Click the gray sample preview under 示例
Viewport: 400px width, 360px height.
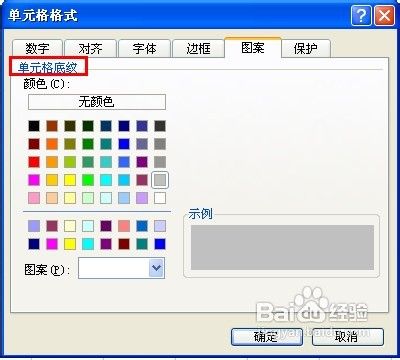point(282,247)
